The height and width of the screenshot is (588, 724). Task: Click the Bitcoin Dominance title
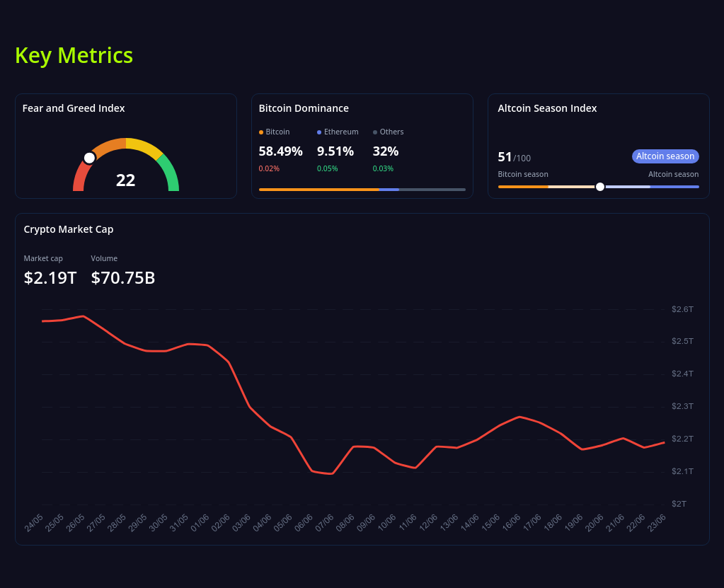pos(304,108)
